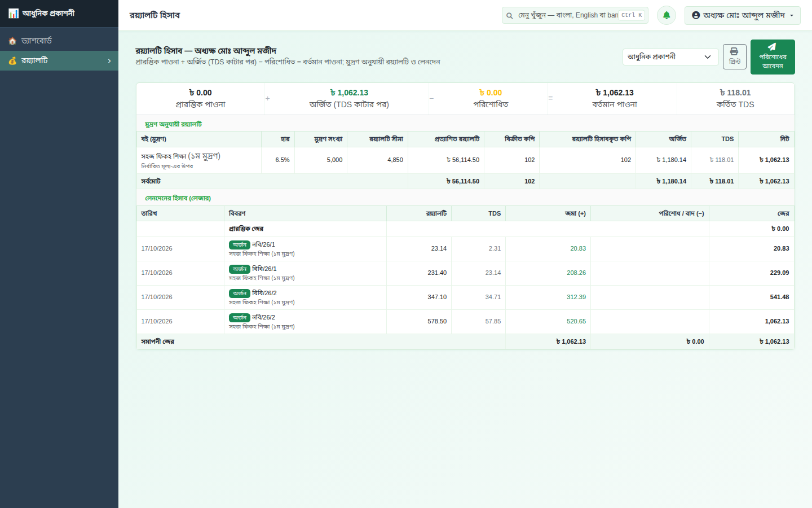Click the সহজ ফিকহ শিক্ষা book row

pyautogui.click(x=465, y=160)
